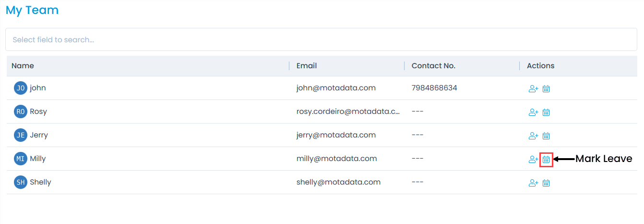Click the add-user icon for Rosy
Screen dimensions: 644x224
pos(533,112)
